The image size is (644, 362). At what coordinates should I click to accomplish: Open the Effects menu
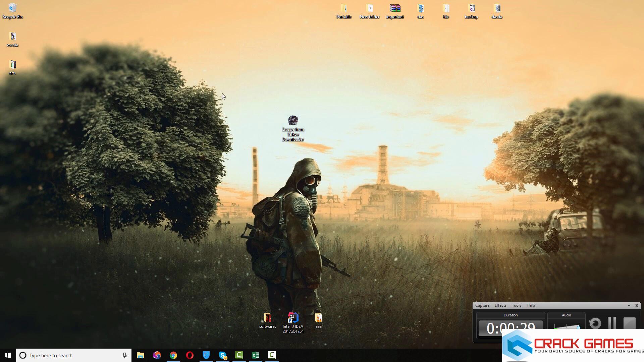click(500, 305)
